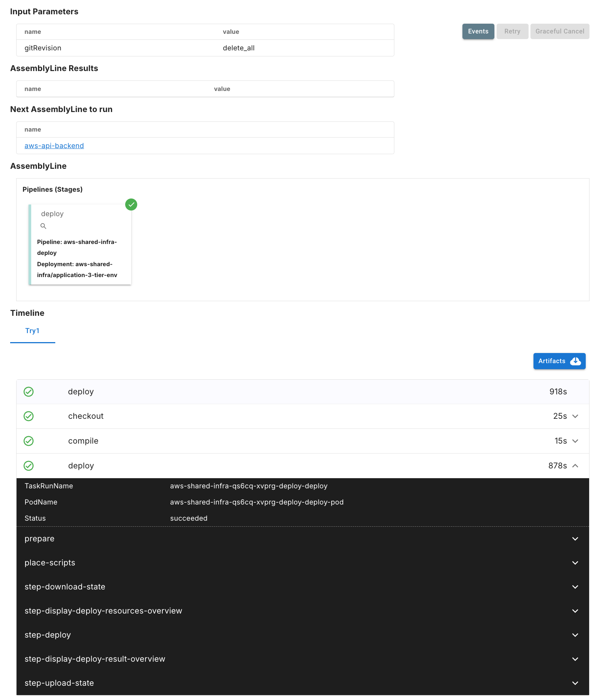
Task: Click the magnifier icon in deploy stage card
Action: [x=43, y=226]
